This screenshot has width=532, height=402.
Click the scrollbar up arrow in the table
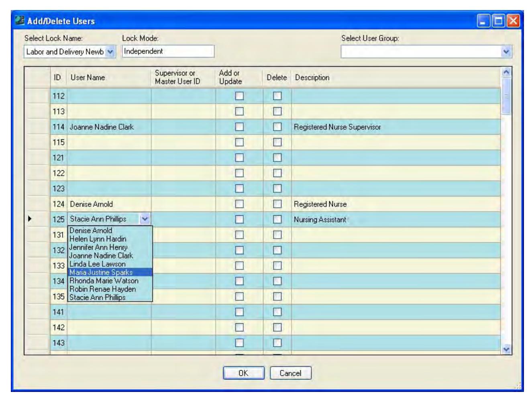506,72
